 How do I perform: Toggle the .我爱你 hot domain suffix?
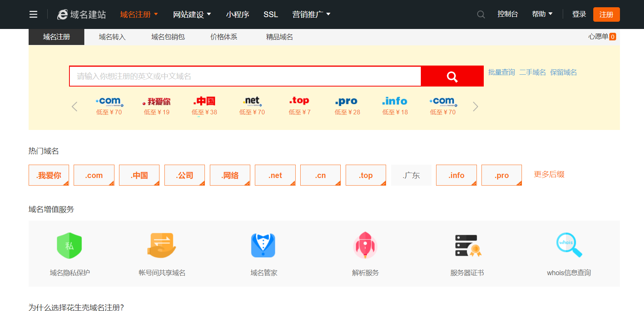pos(49,175)
